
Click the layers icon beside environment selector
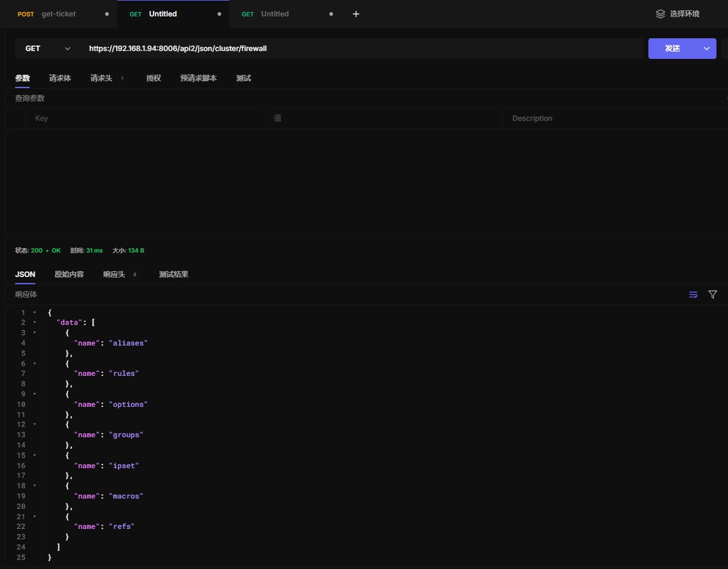tap(661, 14)
